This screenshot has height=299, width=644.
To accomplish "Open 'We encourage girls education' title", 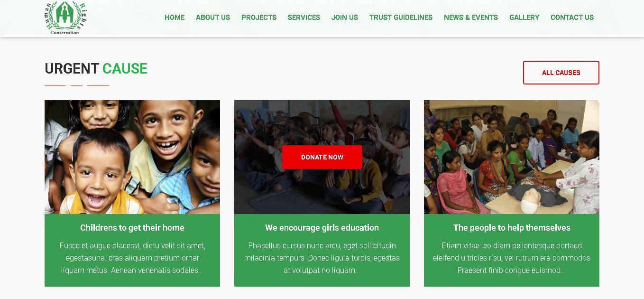I will pyautogui.click(x=322, y=228).
